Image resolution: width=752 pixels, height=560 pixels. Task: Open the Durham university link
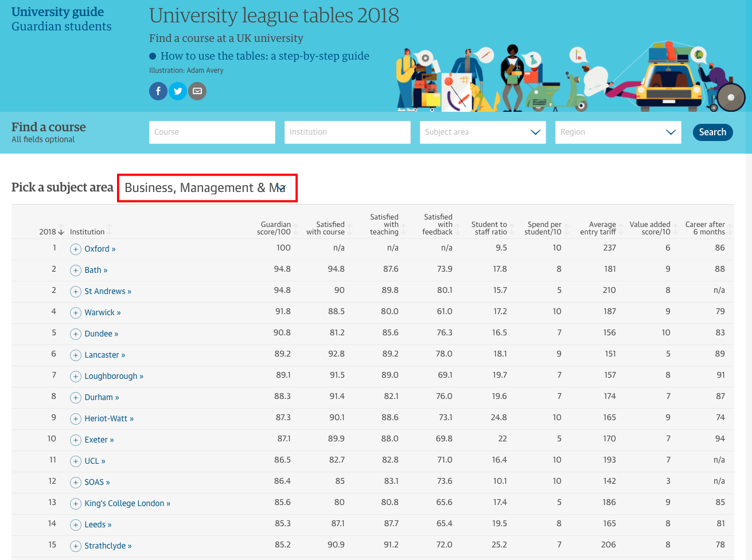pyautogui.click(x=102, y=398)
